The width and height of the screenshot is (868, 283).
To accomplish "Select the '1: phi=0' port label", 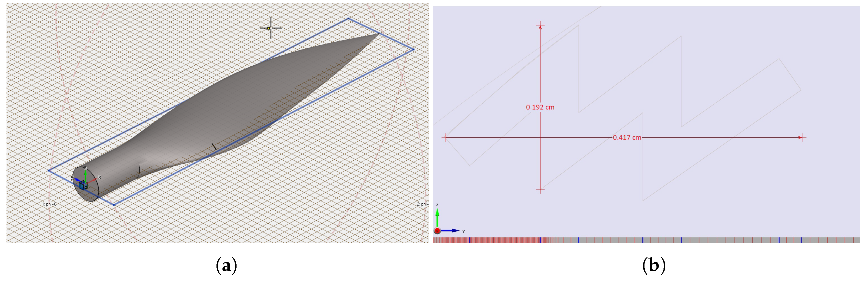I will (49, 204).
